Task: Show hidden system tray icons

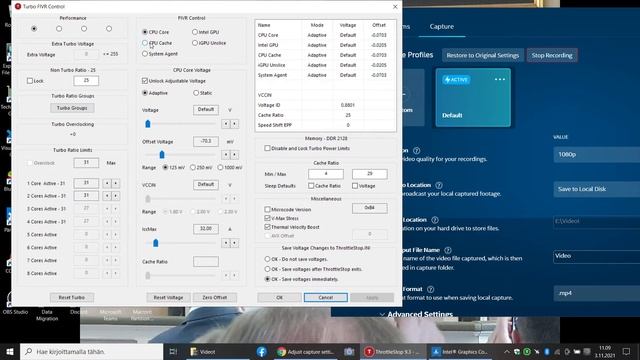Action: pos(507,351)
